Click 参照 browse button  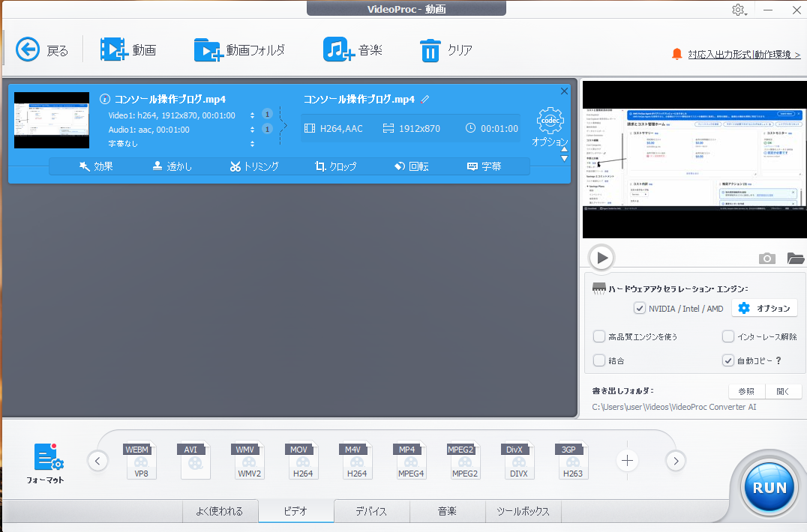point(746,392)
